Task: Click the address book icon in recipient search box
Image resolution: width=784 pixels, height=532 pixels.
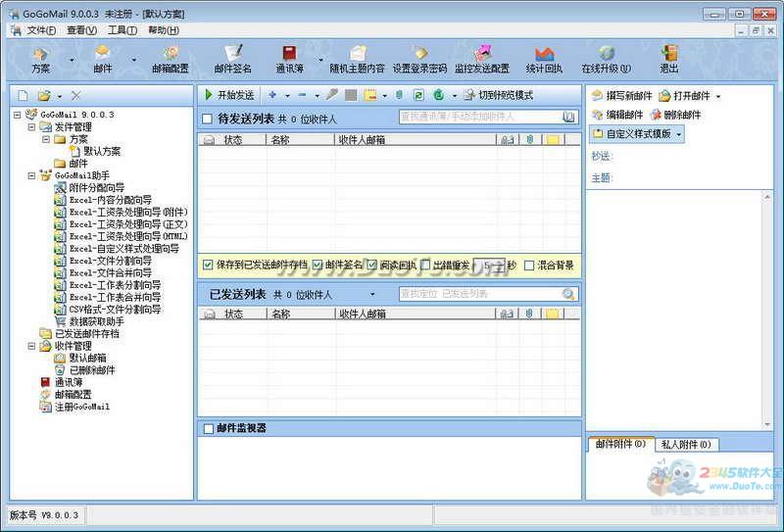Action: coord(568,117)
